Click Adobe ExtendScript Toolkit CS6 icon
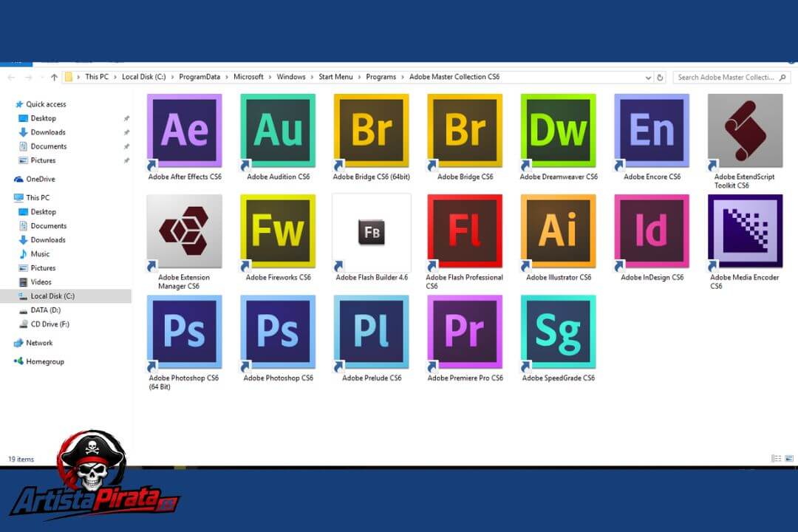The width and height of the screenshot is (798, 532). [746, 131]
